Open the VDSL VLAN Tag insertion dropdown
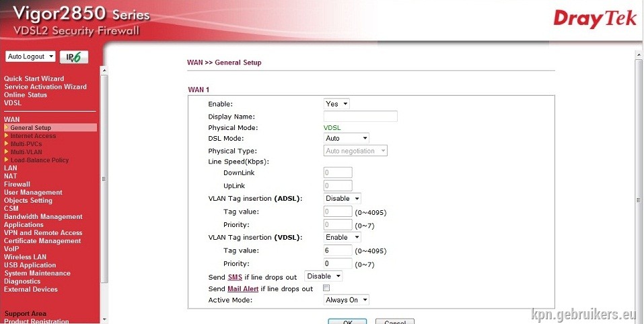644x324 pixels. coord(342,237)
